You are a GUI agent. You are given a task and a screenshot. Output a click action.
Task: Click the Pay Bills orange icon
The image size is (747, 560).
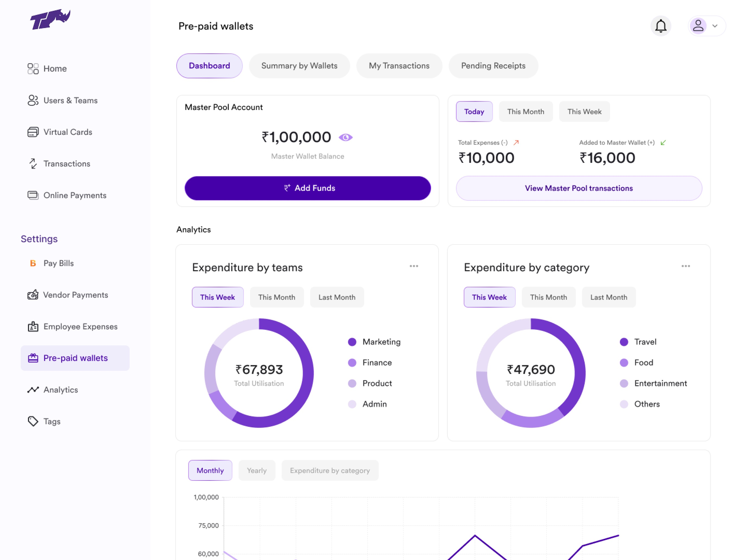coord(33,263)
